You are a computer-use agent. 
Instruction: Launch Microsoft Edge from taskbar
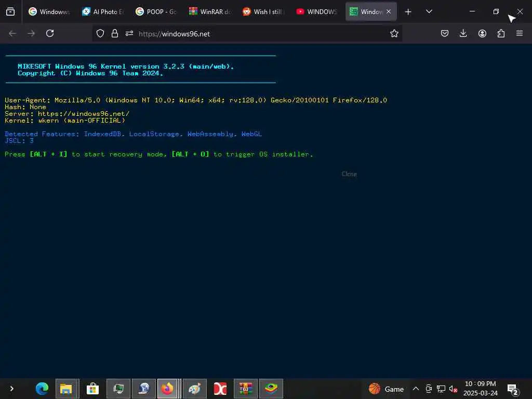click(42, 389)
